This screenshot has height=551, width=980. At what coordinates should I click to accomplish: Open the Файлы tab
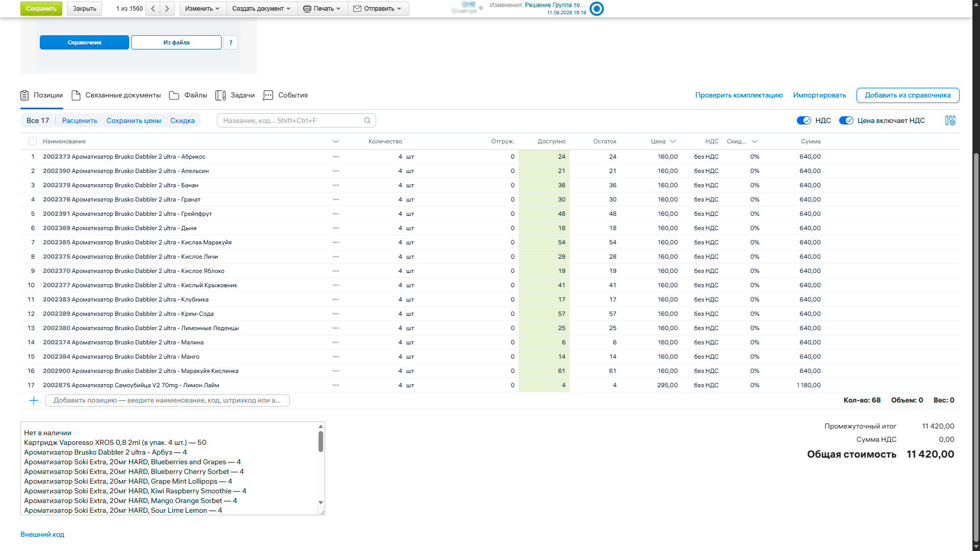188,95
